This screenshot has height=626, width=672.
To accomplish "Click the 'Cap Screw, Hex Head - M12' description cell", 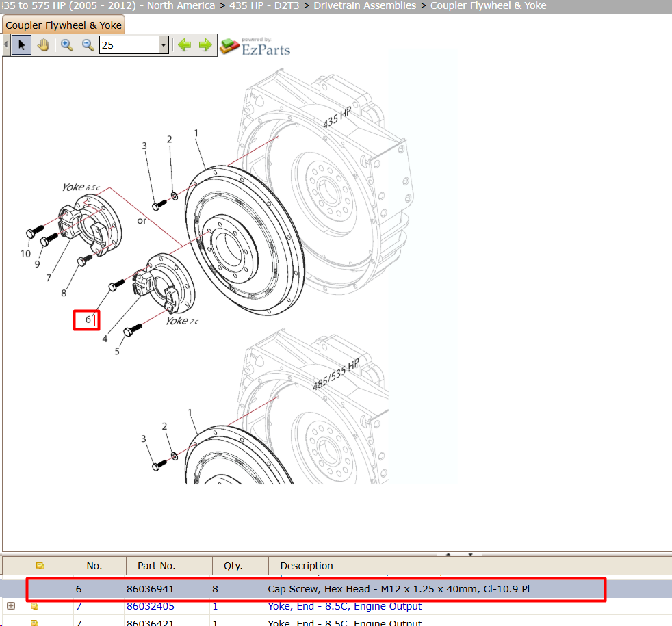I will coord(398,589).
